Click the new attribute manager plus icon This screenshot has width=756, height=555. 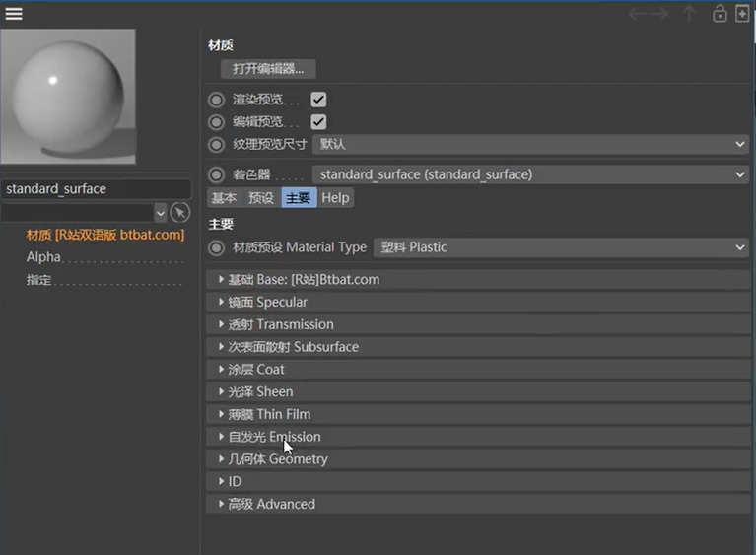pos(742,14)
